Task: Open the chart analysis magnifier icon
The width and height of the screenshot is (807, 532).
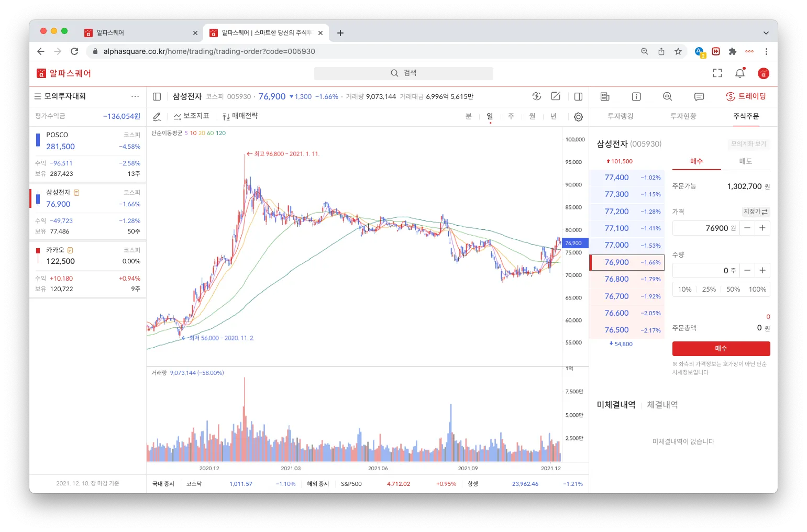Action: (x=667, y=96)
